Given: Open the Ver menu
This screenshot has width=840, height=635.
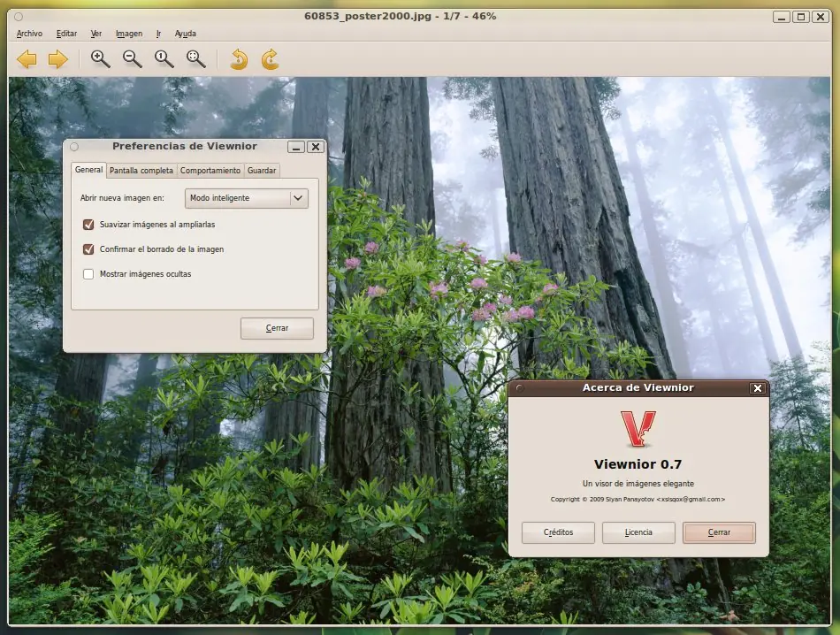Looking at the screenshot, I should [95, 34].
